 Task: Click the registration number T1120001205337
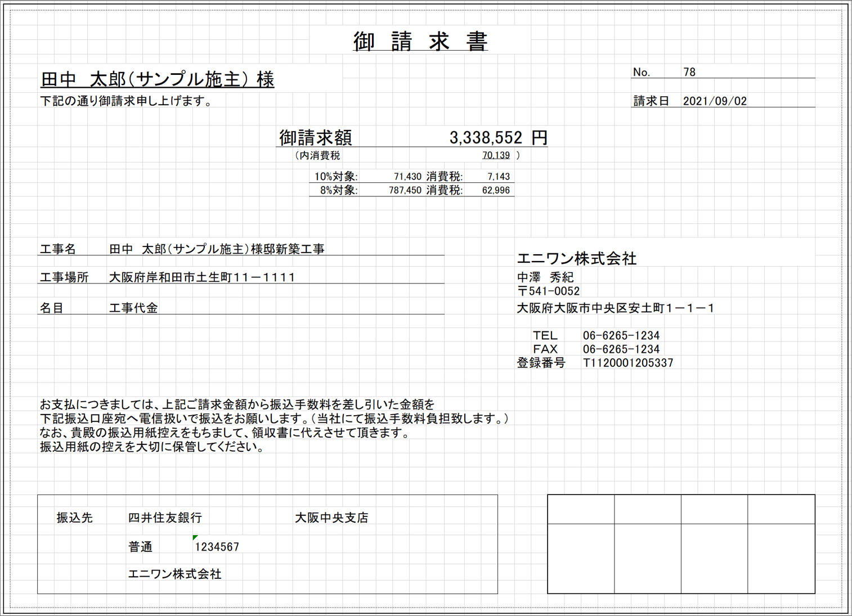point(628,362)
